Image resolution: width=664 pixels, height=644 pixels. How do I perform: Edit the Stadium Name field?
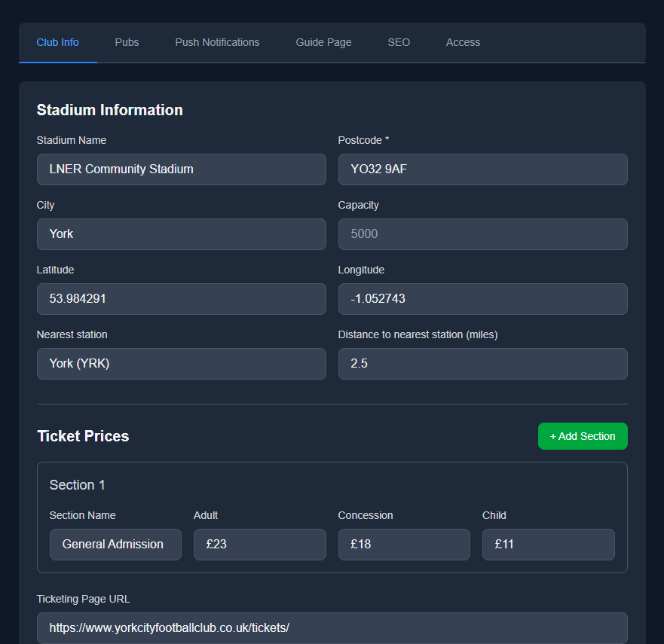click(181, 169)
